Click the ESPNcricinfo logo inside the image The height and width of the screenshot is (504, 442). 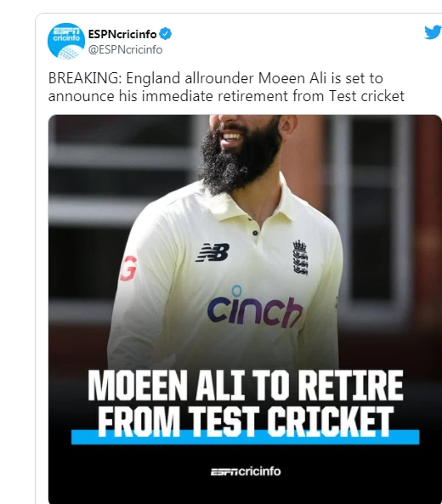(x=246, y=472)
